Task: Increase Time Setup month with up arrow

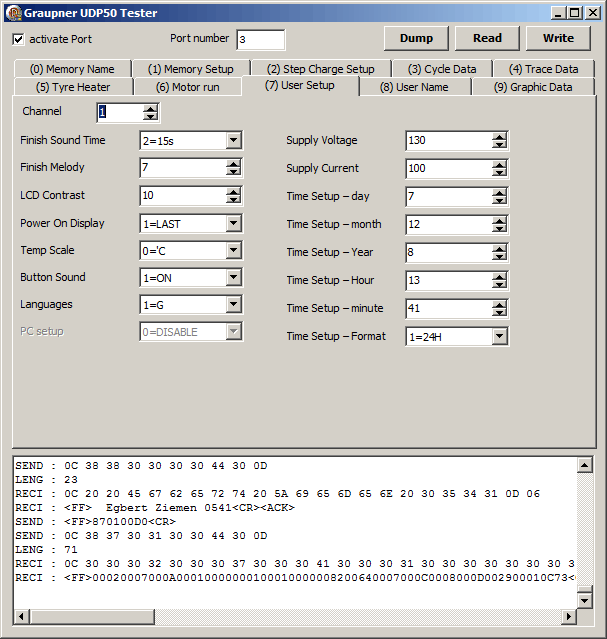Action: point(499,221)
